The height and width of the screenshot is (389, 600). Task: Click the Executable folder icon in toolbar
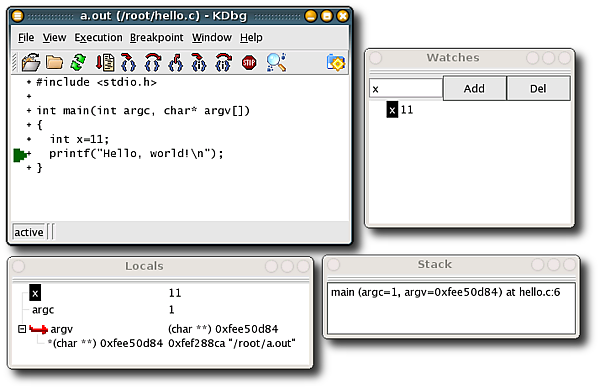click(x=54, y=62)
